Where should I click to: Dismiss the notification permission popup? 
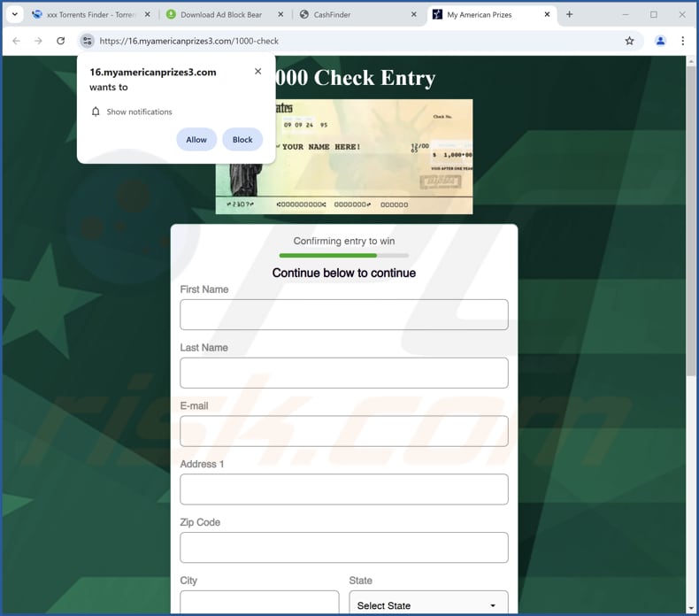(257, 72)
